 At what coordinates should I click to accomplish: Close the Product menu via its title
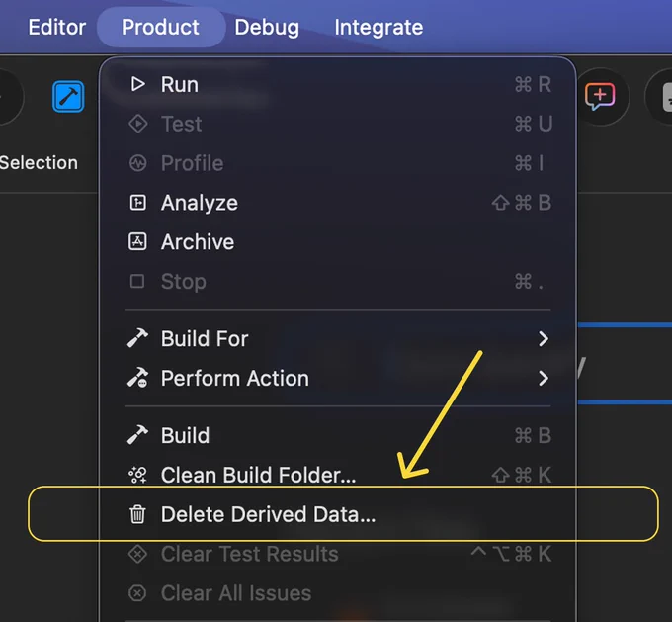pyautogui.click(x=160, y=27)
